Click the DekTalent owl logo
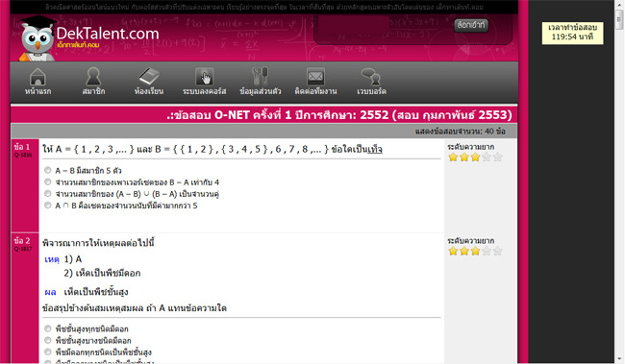Image resolution: width=625 pixels, height=364 pixels. click(x=37, y=38)
